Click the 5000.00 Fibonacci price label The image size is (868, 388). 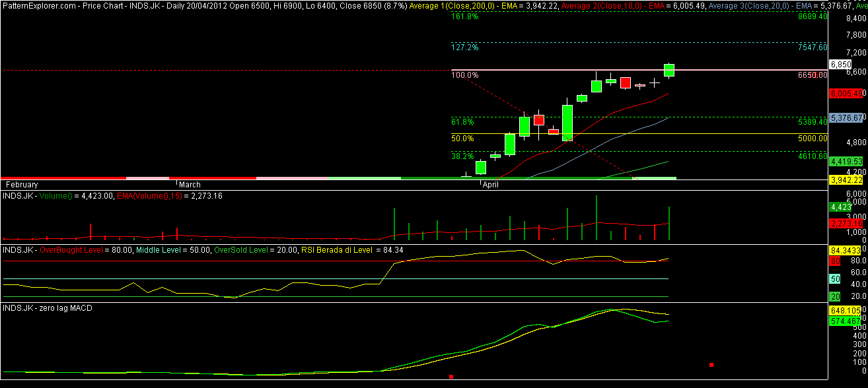[813, 139]
